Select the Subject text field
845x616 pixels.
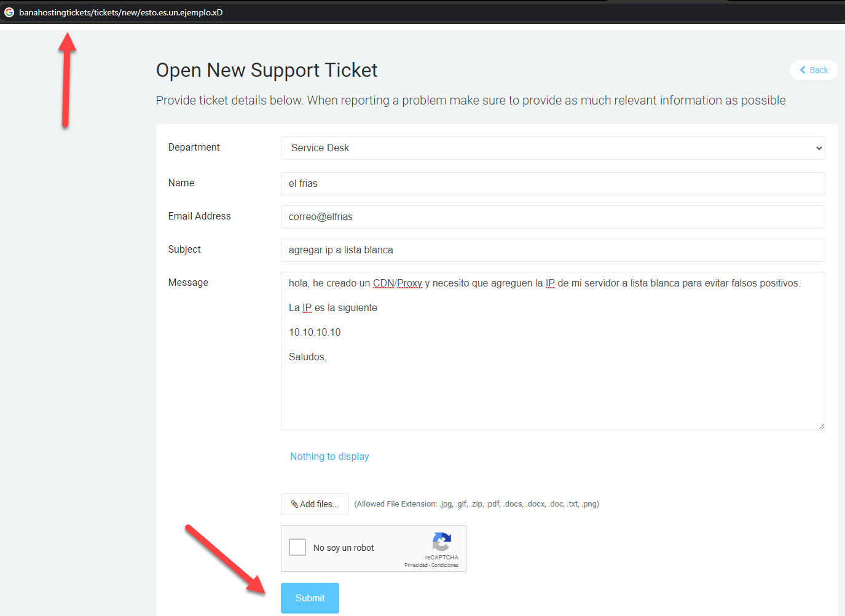(552, 250)
